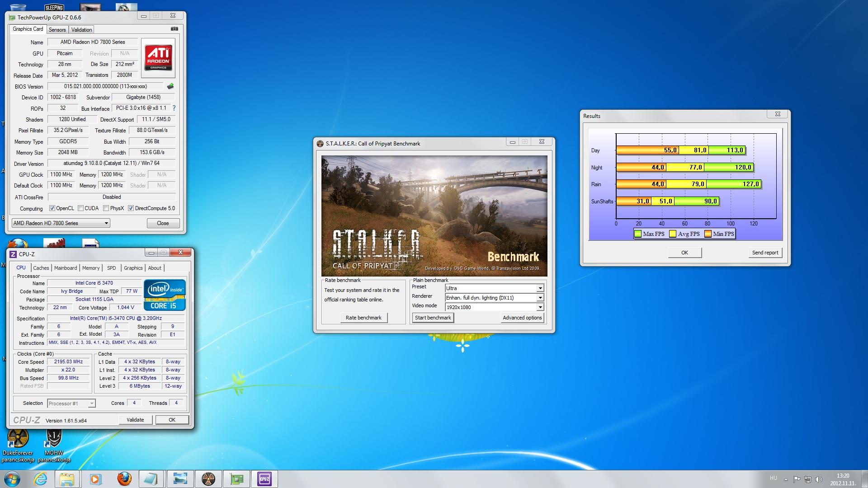The height and width of the screenshot is (488, 868).
Task: Click the Validate button in CPU-Z
Action: [x=135, y=420]
